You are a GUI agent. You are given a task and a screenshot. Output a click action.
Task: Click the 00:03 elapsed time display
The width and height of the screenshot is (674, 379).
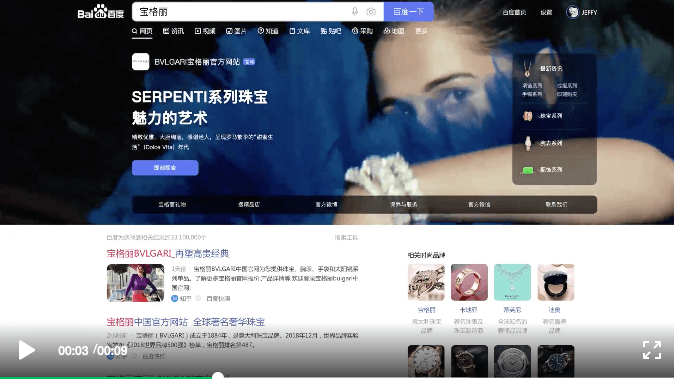[73, 351]
